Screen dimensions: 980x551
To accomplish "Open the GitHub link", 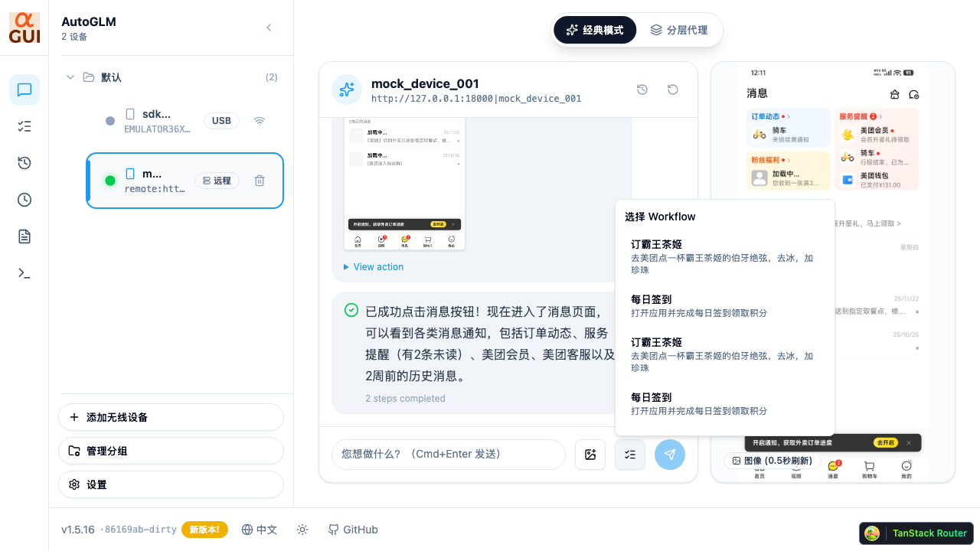I will click(353, 530).
